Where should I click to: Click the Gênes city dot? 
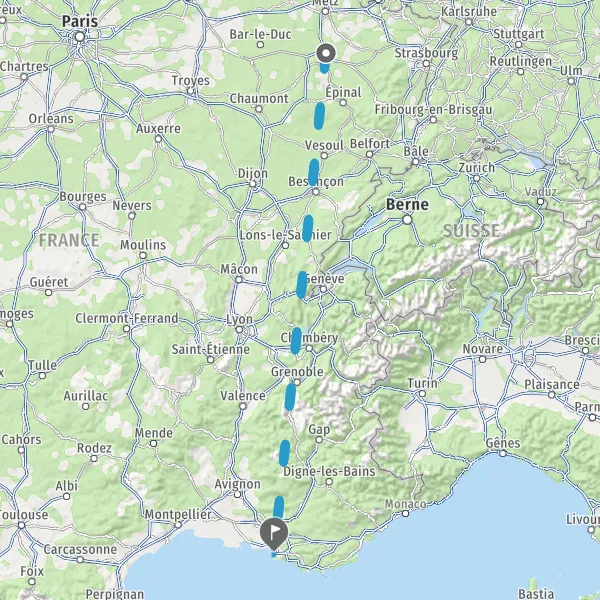503,453
